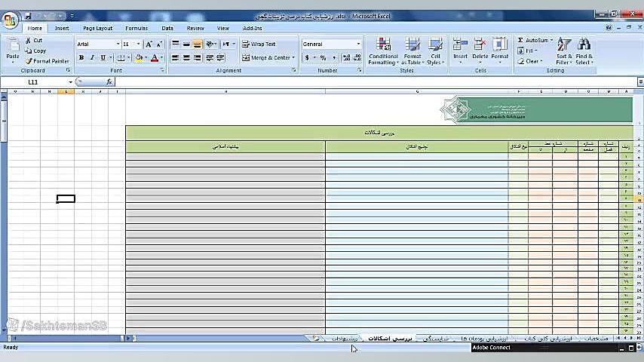Open the Format cells menu
This screenshot has height=362, width=644.
500,51
